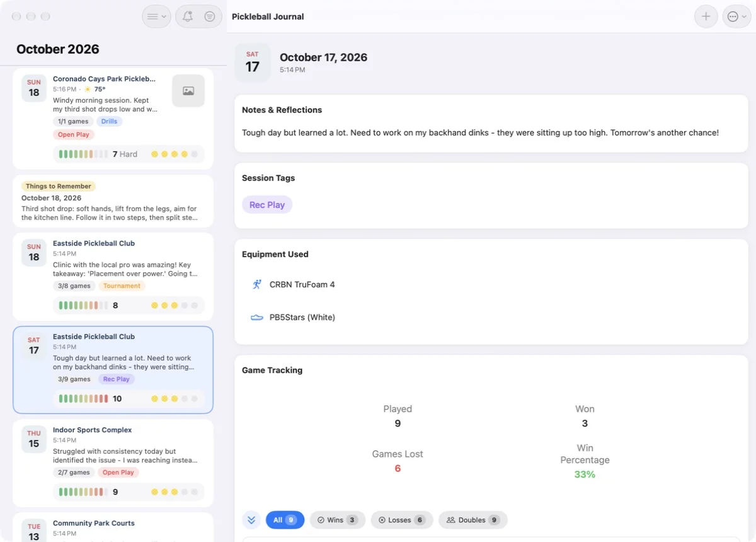Click the shoe icon beside PB5Stars (White)

point(257,317)
